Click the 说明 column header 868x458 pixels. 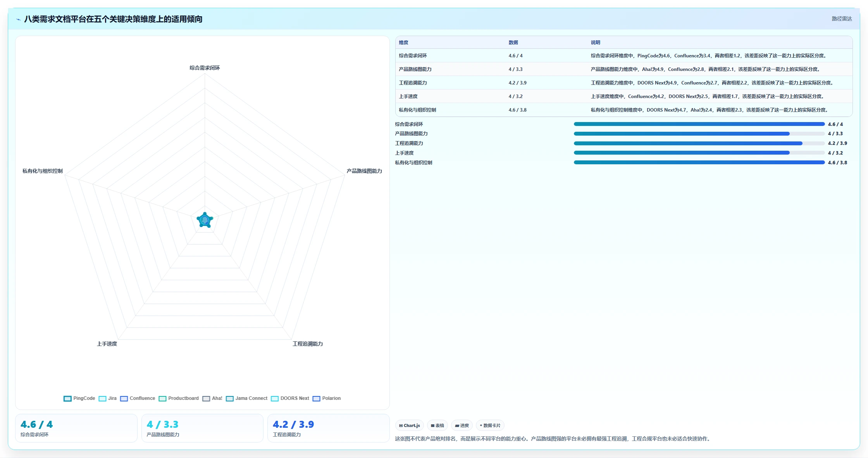pos(596,43)
